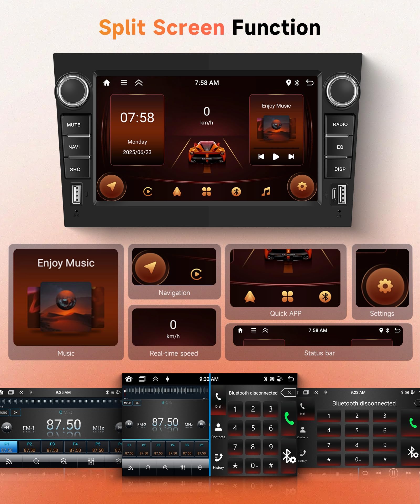420x504 pixels.
Task: Open the four-leaf apps icon in main dock
Action: point(207,192)
